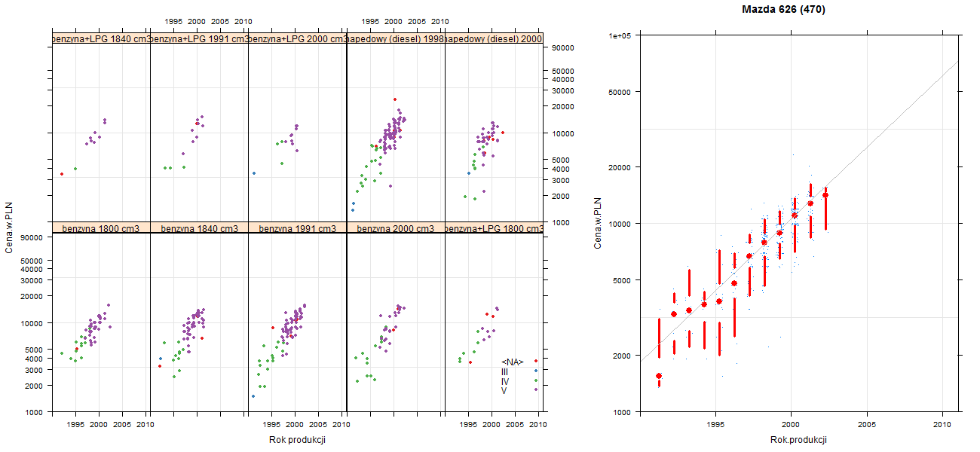Click the "50000" y-axis tick in Mazda chart
The image size is (980, 452).
[620, 92]
